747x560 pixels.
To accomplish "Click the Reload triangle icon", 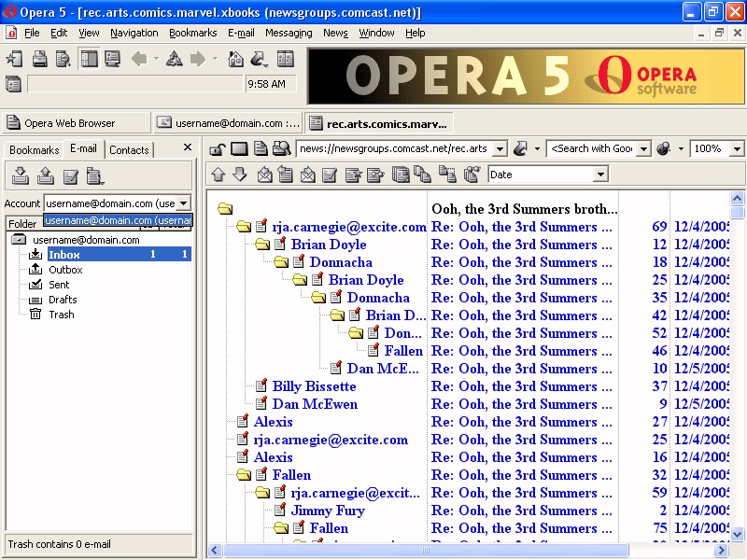I will [x=175, y=59].
